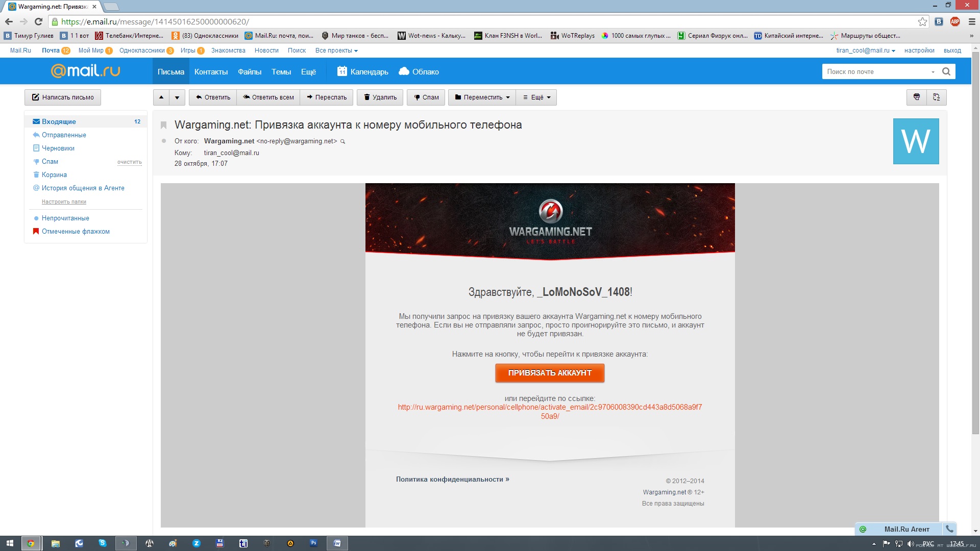Open the Спам folder in sidebar
Image resolution: width=980 pixels, height=551 pixels.
click(50, 161)
